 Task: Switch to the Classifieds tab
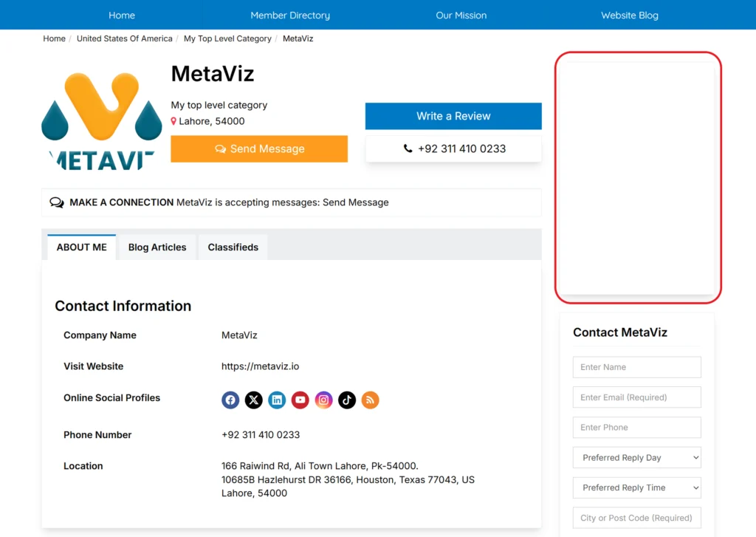tap(233, 247)
